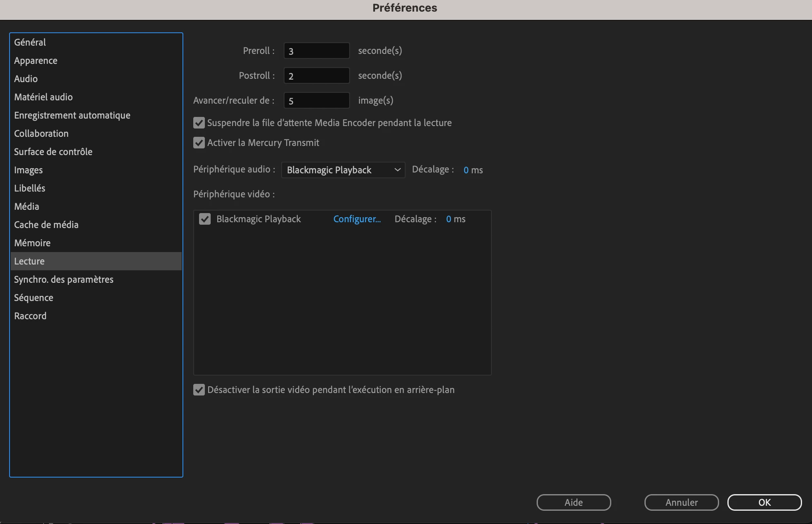This screenshot has width=812, height=524.
Task: Select Apparence in preferences list
Action: pos(36,61)
